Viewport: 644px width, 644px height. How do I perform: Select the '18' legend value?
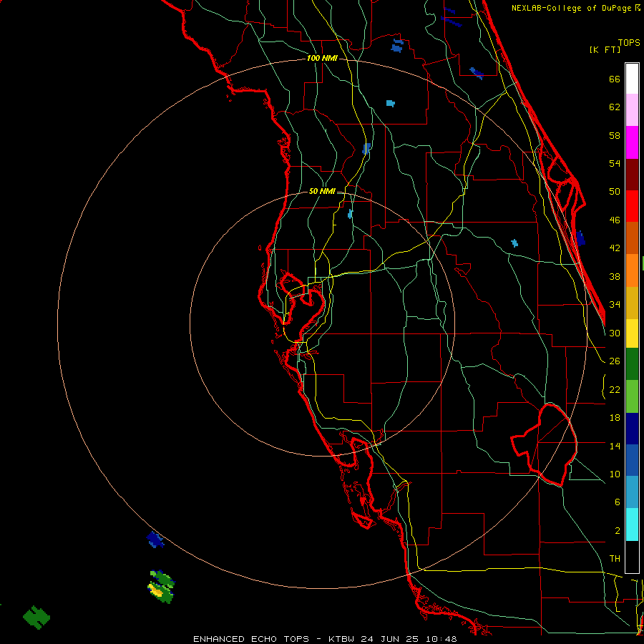tap(615, 418)
